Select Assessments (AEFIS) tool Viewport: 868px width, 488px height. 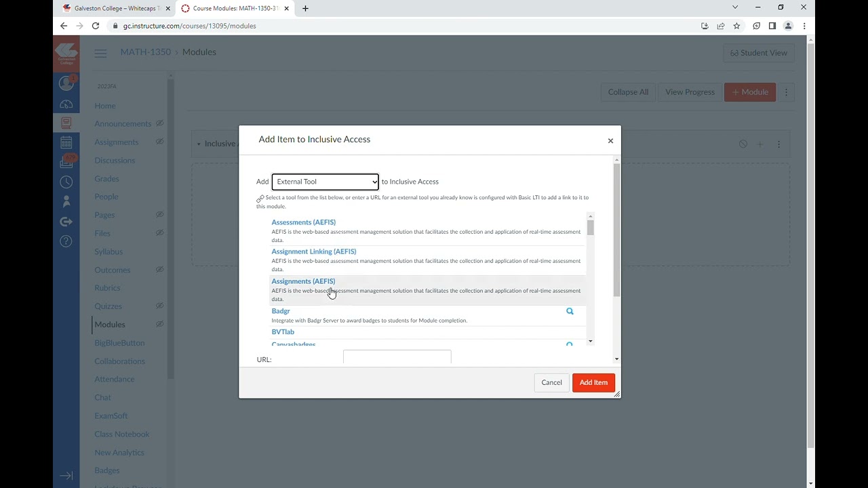coord(303,222)
